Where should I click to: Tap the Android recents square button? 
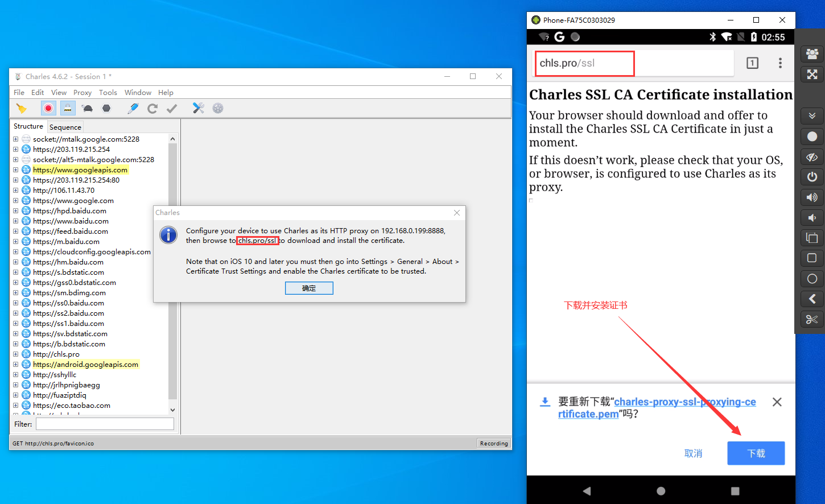pos(735,490)
